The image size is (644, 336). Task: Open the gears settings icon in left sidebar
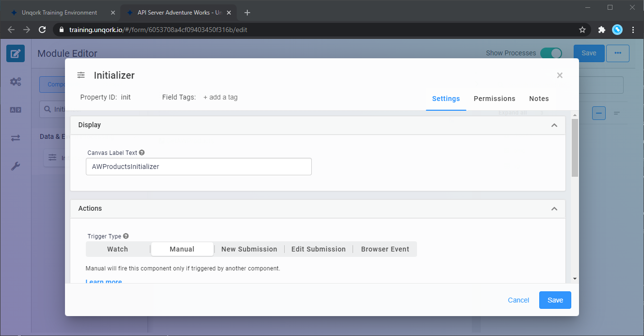pyautogui.click(x=16, y=82)
